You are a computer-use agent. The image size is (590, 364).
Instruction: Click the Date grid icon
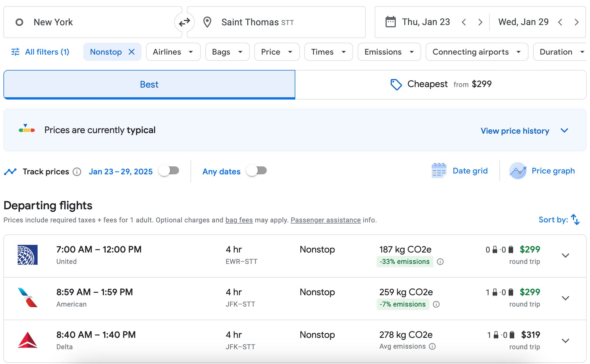tap(439, 171)
